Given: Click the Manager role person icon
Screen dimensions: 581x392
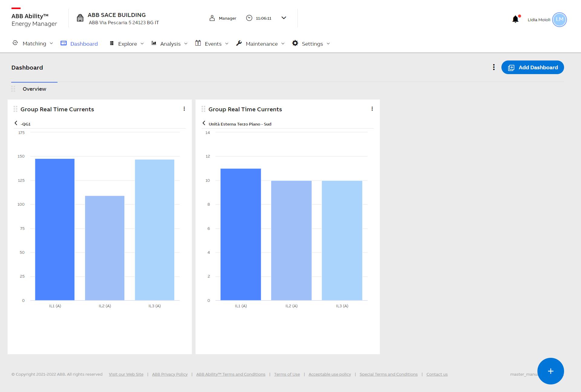Looking at the screenshot, I should tap(212, 18).
